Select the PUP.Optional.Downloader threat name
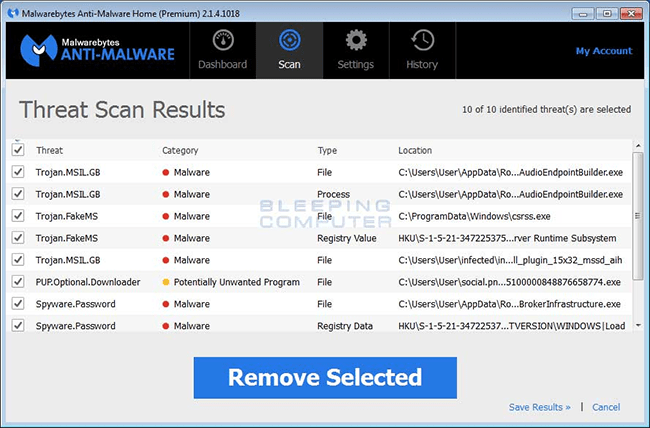 (88, 282)
